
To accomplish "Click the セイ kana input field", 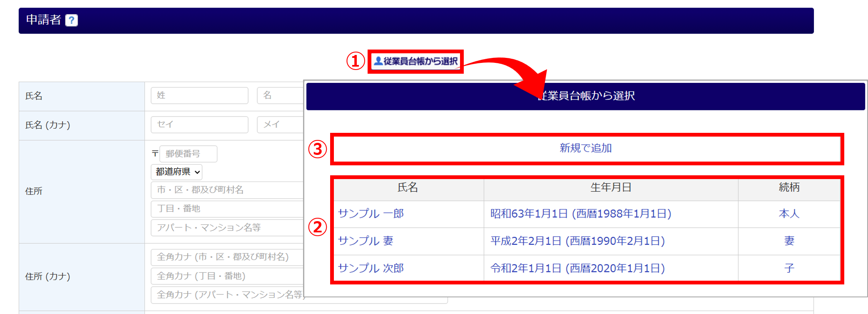I will (199, 125).
